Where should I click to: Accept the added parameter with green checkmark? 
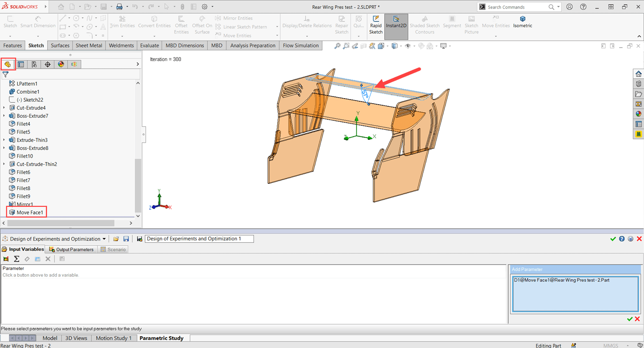tap(630, 319)
